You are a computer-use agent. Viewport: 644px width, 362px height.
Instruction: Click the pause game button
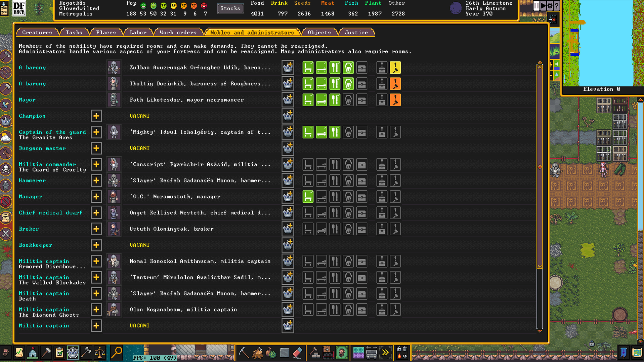536,5
